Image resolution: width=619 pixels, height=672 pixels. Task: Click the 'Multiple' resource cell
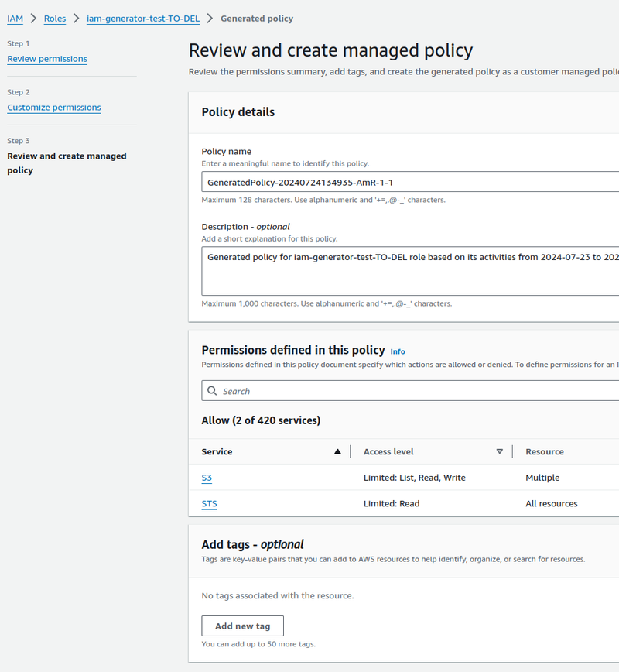tap(542, 478)
